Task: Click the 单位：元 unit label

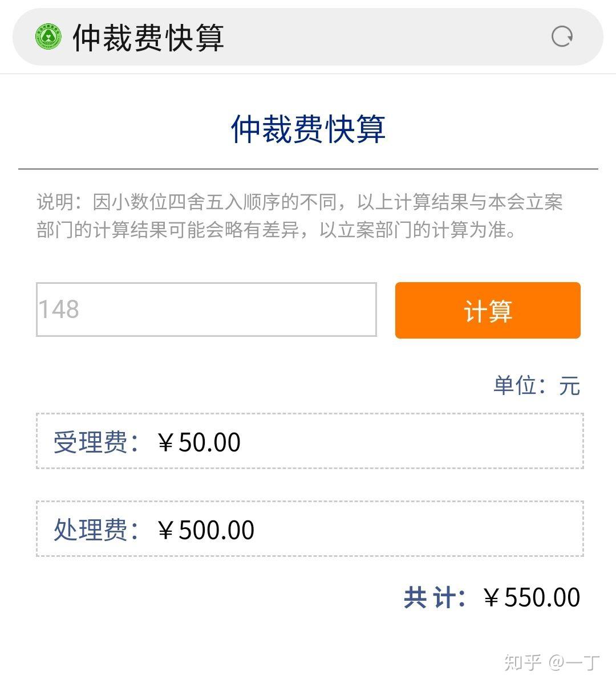Action: tap(536, 386)
